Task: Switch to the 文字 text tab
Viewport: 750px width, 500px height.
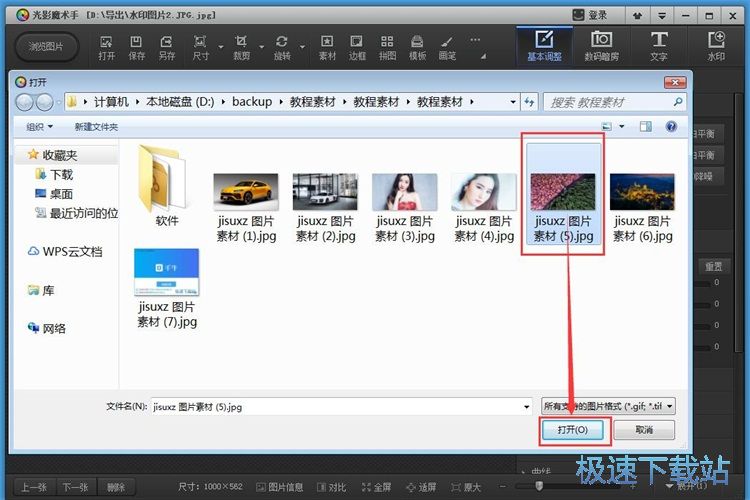Action: click(x=659, y=46)
